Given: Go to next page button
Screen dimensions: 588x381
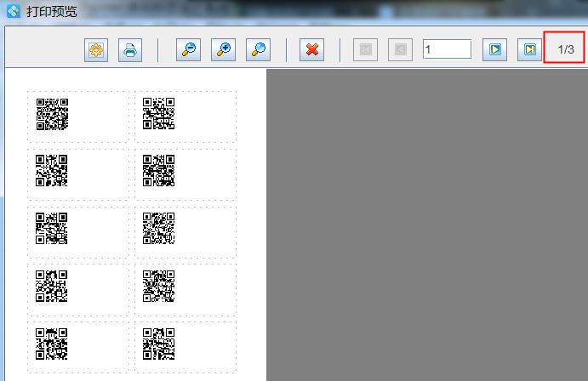Looking at the screenshot, I should coord(495,49).
